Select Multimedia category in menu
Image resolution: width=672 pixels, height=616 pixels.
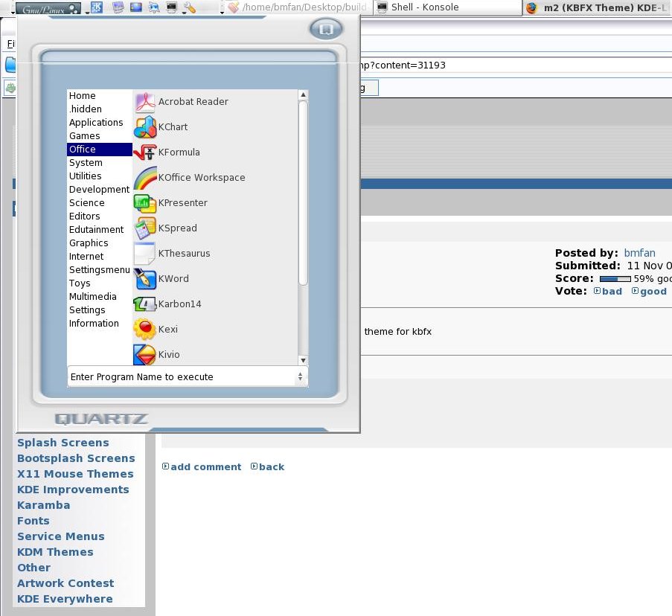pyautogui.click(x=100, y=296)
